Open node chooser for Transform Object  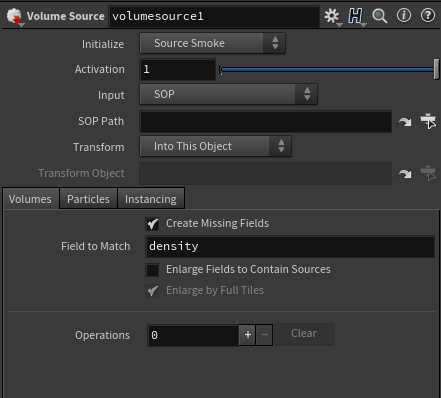click(428, 173)
